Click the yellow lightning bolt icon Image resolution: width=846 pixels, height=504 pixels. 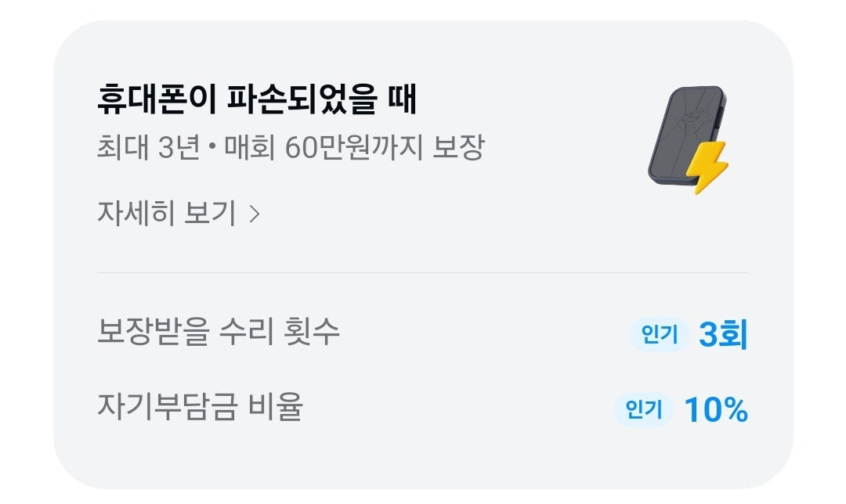707,168
